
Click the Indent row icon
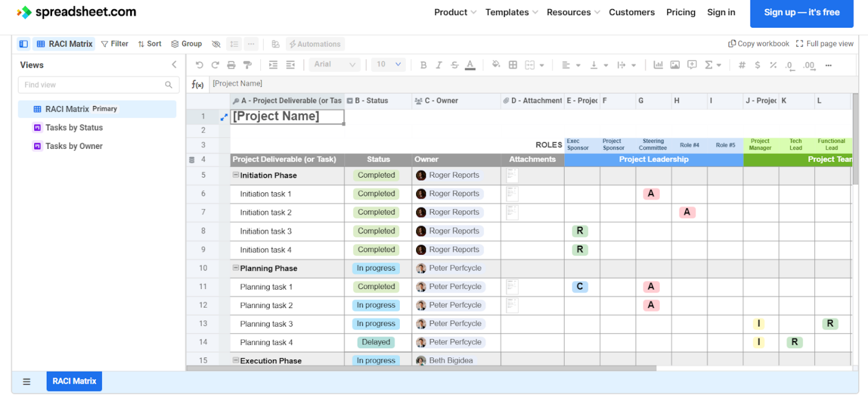pyautogui.click(x=273, y=65)
